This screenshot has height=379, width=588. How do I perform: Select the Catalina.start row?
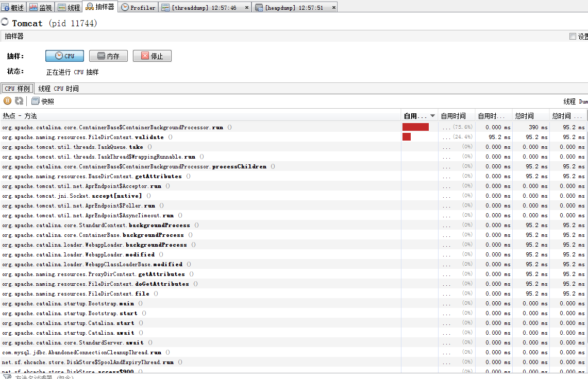coord(294,323)
